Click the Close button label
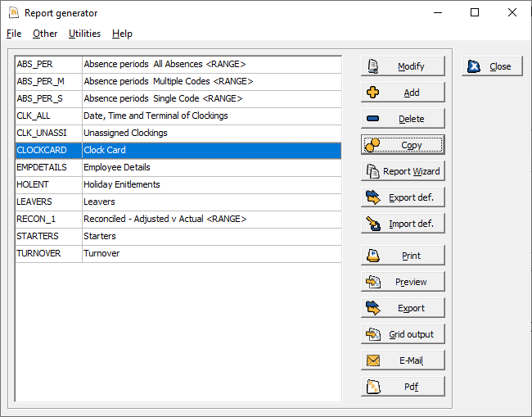532x417 pixels. (500, 66)
